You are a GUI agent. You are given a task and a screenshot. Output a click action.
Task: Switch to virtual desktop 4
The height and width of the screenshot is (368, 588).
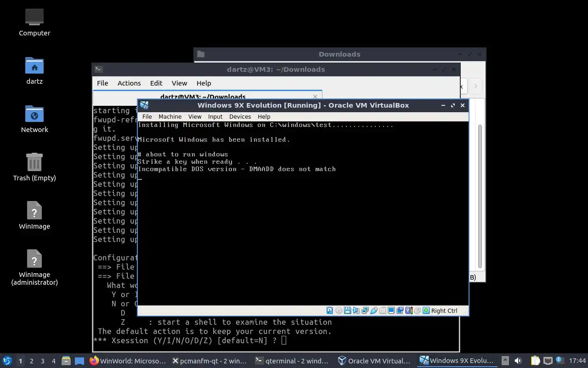(53, 361)
